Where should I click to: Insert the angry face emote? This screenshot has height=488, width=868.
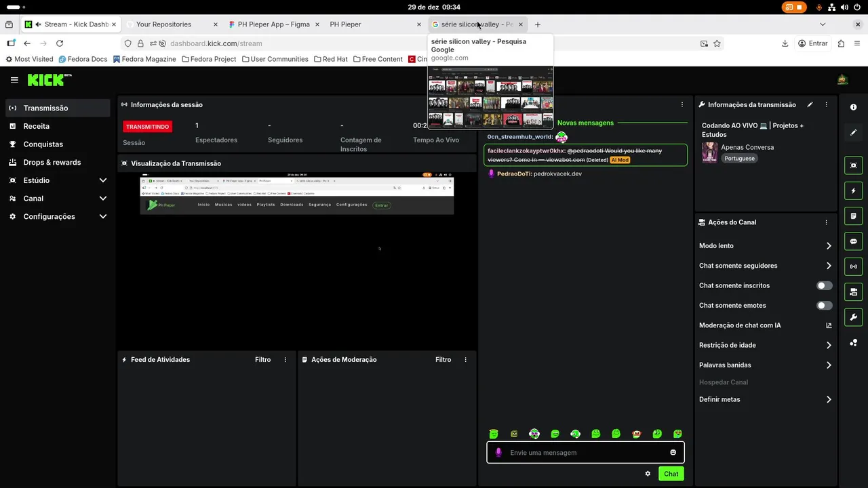514,434
